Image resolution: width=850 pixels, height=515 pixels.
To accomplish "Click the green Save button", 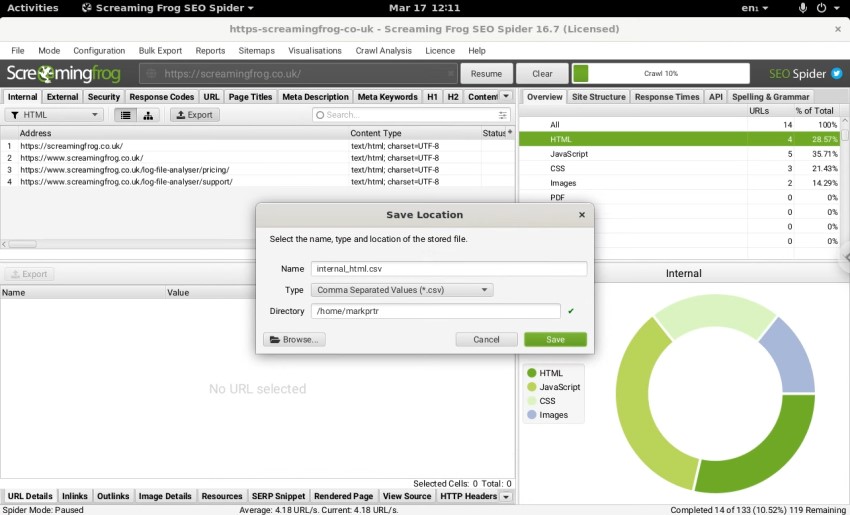I will click(555, 340).
